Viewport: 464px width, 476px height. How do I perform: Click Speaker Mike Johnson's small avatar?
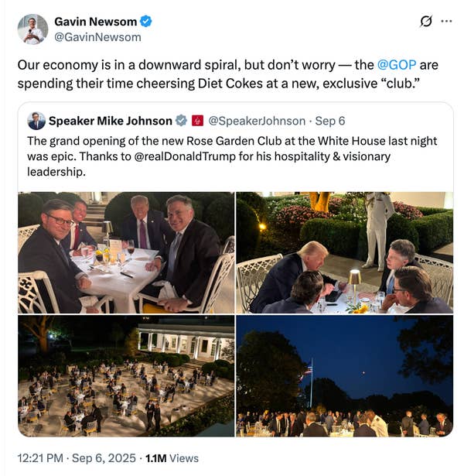[x=36, y=121]
